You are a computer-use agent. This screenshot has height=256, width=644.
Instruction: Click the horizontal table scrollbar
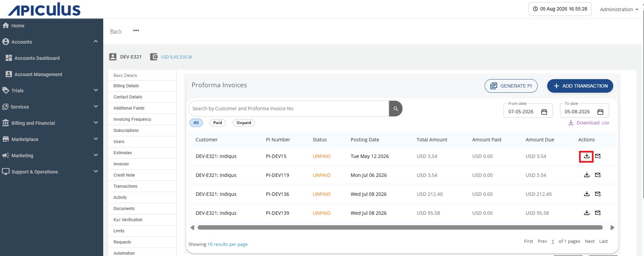(x=400, y=228)
